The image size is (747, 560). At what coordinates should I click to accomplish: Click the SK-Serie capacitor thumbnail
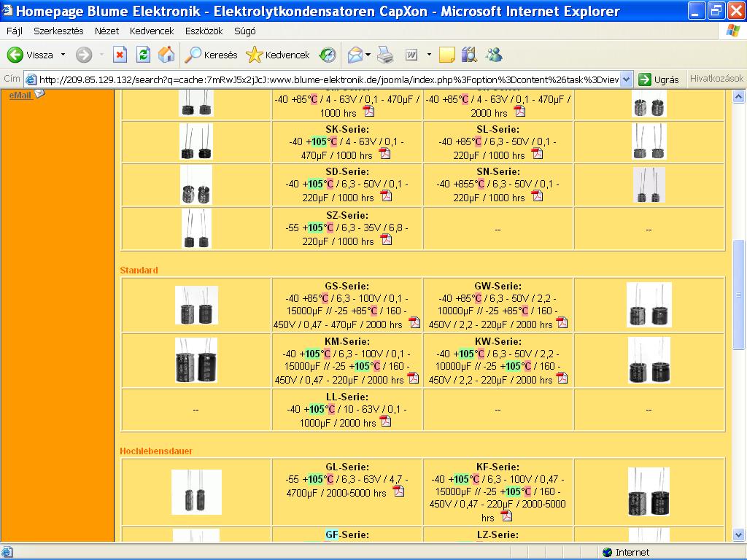click(x=196, y=141)
